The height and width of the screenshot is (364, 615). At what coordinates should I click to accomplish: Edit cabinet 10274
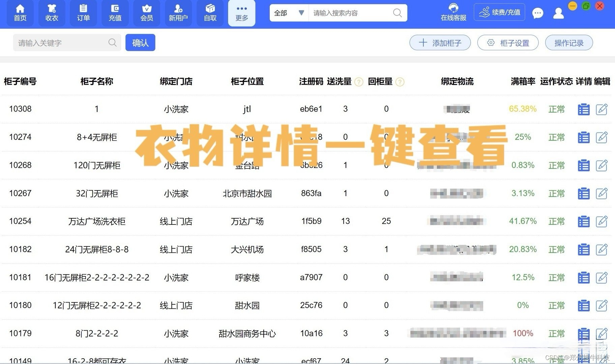pos(602,137)
